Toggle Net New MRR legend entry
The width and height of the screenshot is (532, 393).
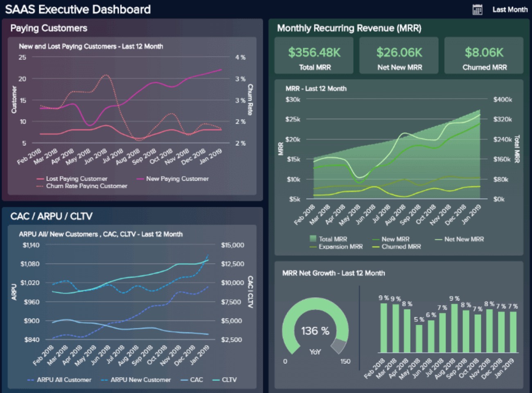coord(459,239)
